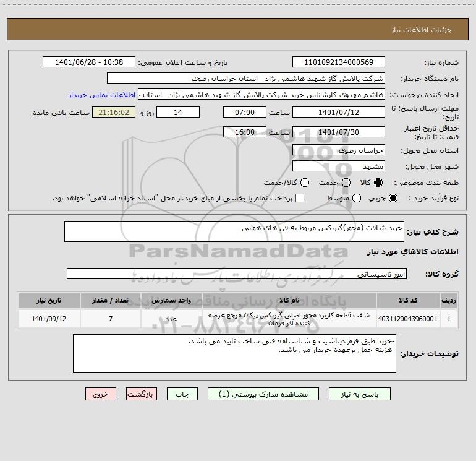Select the جزیی purchase type radio

tap(393, 198)
